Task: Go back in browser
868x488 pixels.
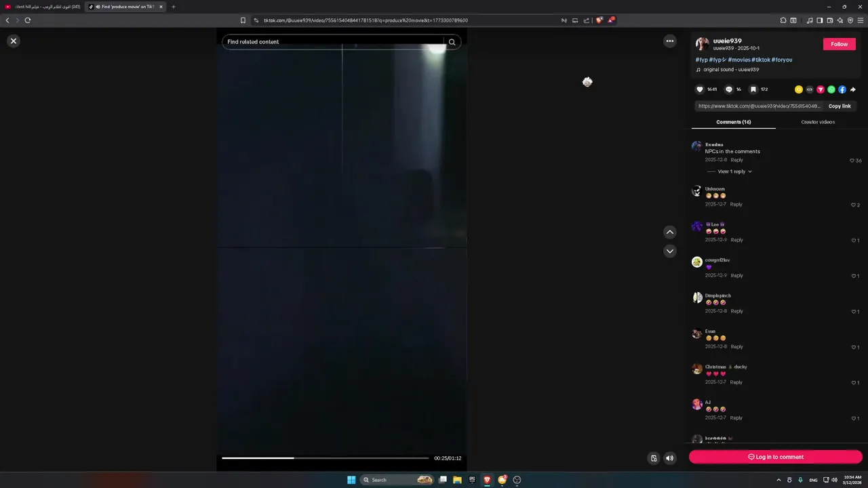Action: click(7, 20)
